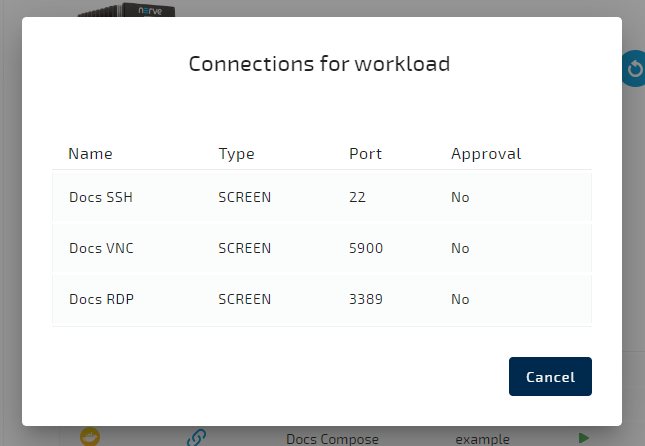
Task: Click the green play status icon
Action: coord(584,437)
